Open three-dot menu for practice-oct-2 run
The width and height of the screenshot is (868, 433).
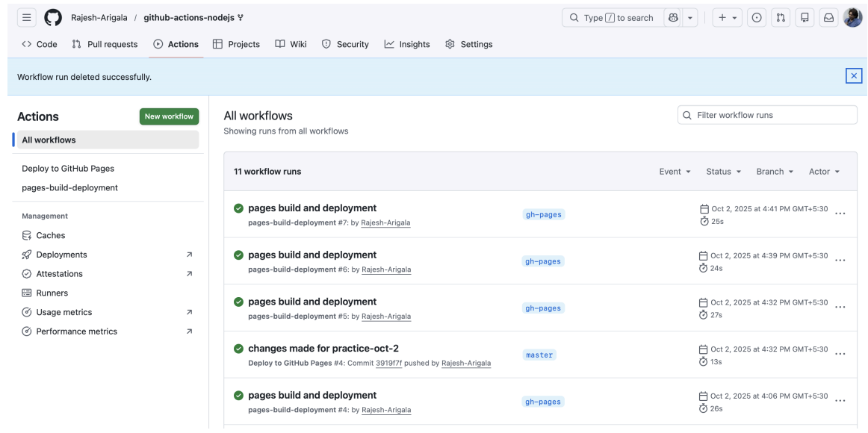[840, 355]
